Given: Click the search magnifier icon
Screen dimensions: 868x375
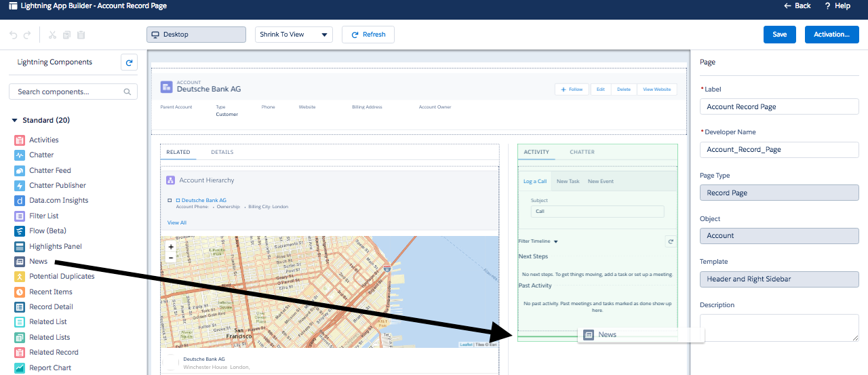Looking at the screenshot, I should 127,92.
